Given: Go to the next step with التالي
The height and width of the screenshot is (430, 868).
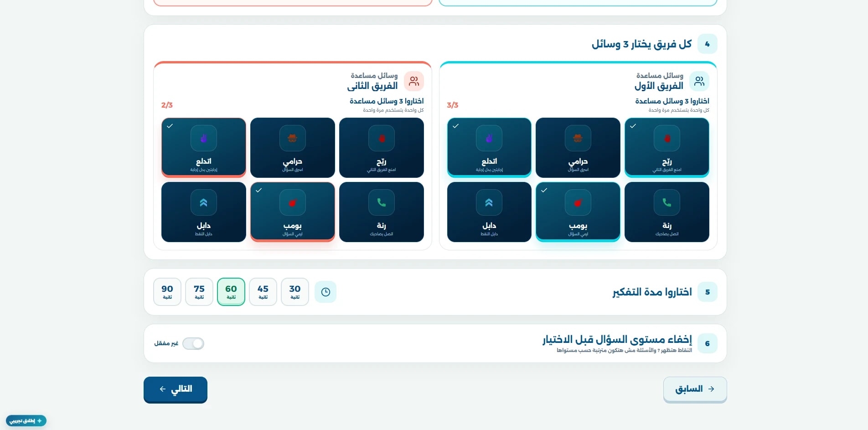Looking at the screenshot, I should pos(176,389).
